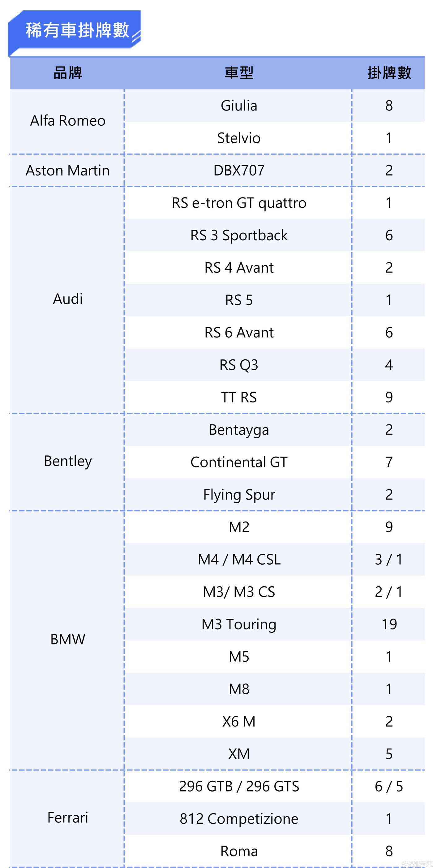Select the Ferrari brand cell
This screenshot has width=433, height=868.
tap(68, 818)
